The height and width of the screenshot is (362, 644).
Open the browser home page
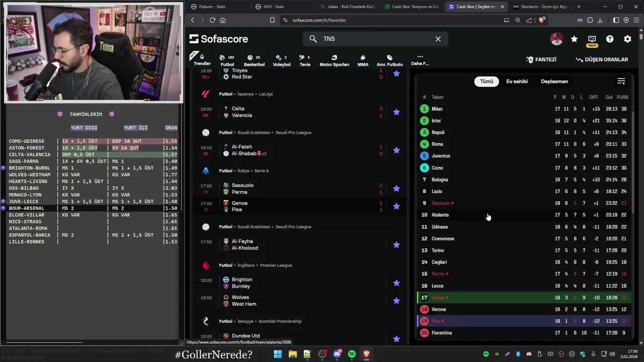click(x=223, y=20)
